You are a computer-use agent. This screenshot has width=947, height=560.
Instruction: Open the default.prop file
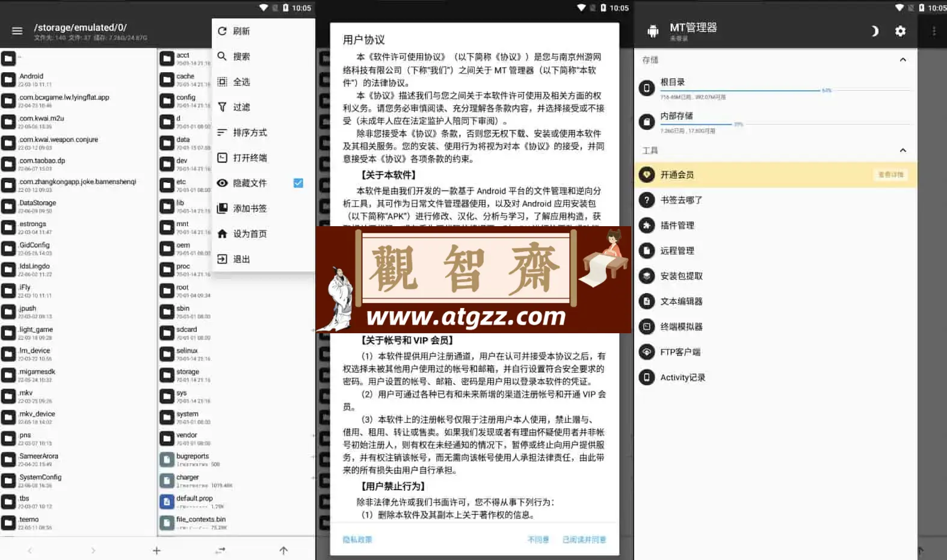click(236, 502)
